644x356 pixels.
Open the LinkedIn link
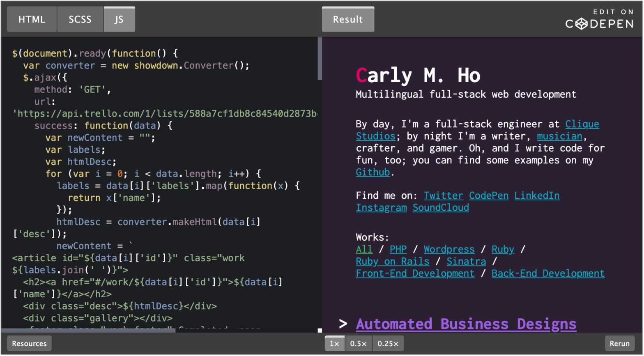tap(537, 195)
